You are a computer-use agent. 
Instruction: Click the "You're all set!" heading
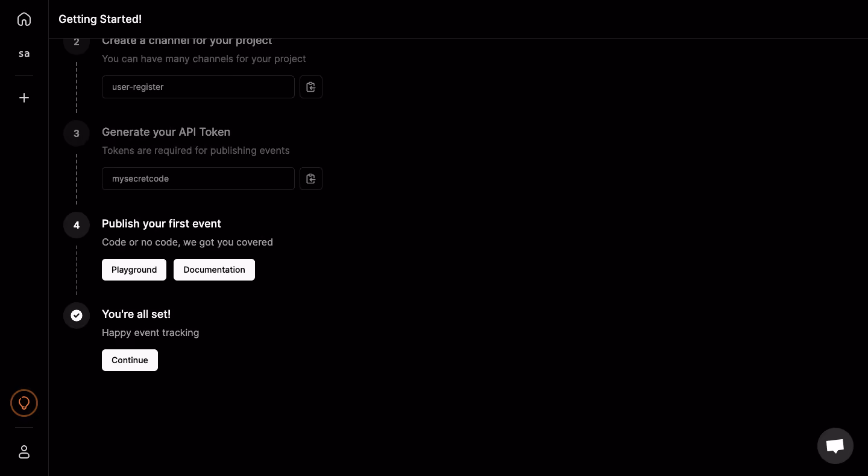tap(136, 314)
